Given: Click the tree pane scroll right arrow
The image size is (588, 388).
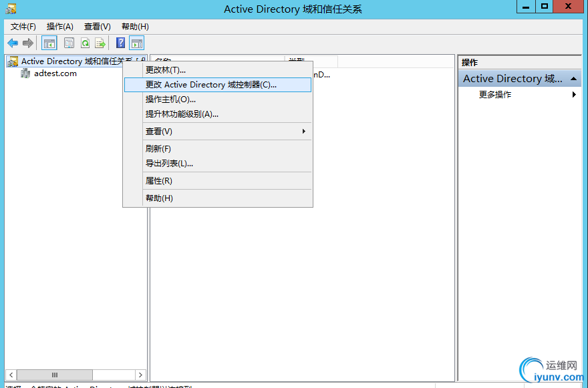Looking at the screenshot, I should click(140, 375).
